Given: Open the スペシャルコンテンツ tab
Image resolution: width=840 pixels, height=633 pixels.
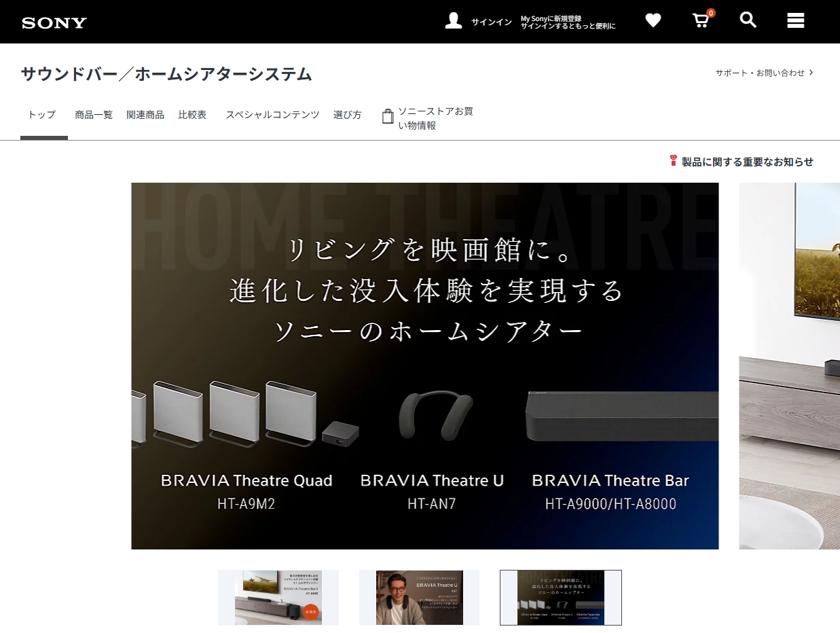Looking at the screenshot, I should 272,115.
